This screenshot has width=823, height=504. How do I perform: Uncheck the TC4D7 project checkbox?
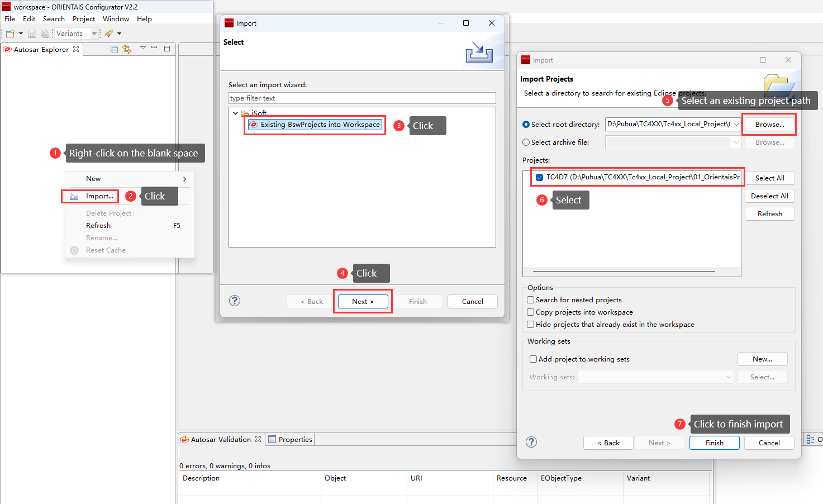click(x=539, y=178)
